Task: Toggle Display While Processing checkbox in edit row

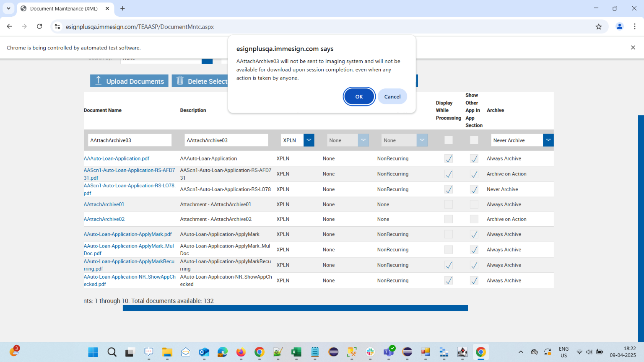Action: 449,140
